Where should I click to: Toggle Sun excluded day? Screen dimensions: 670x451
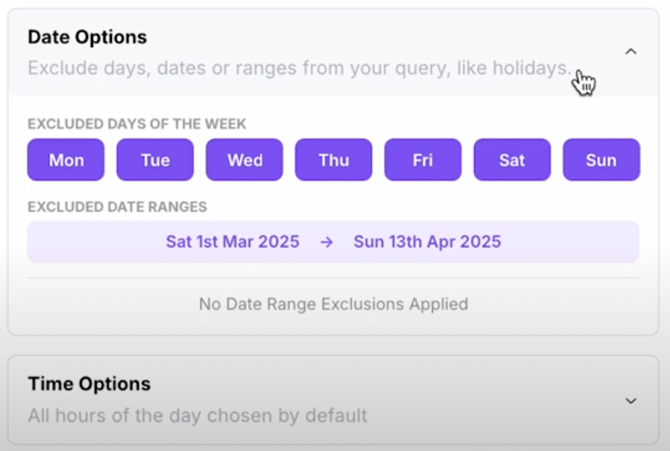click(x=602, y=160)
